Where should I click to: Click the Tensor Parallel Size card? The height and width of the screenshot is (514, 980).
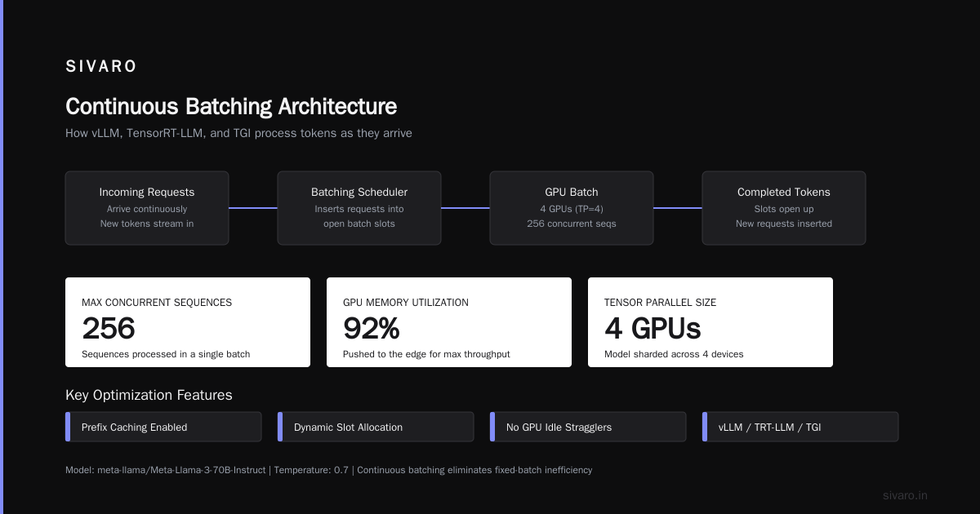pyautogui.click(x=710, y=322)
